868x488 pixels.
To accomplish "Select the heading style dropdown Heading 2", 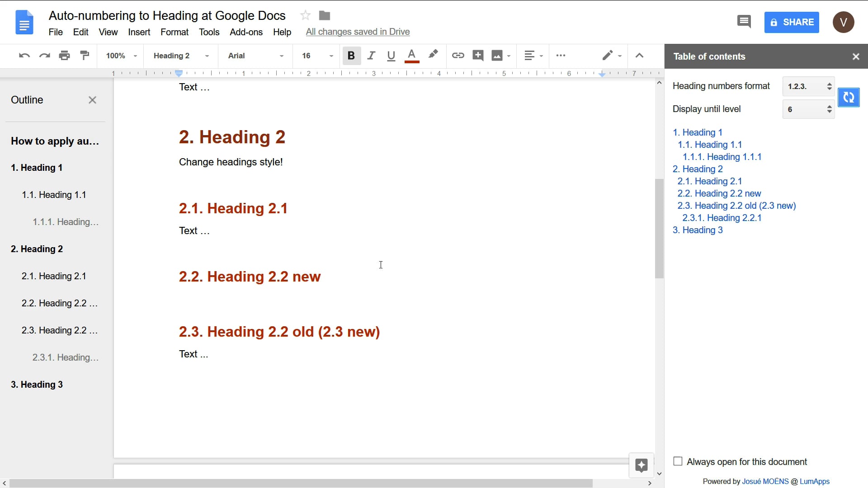I will (181, 56).
